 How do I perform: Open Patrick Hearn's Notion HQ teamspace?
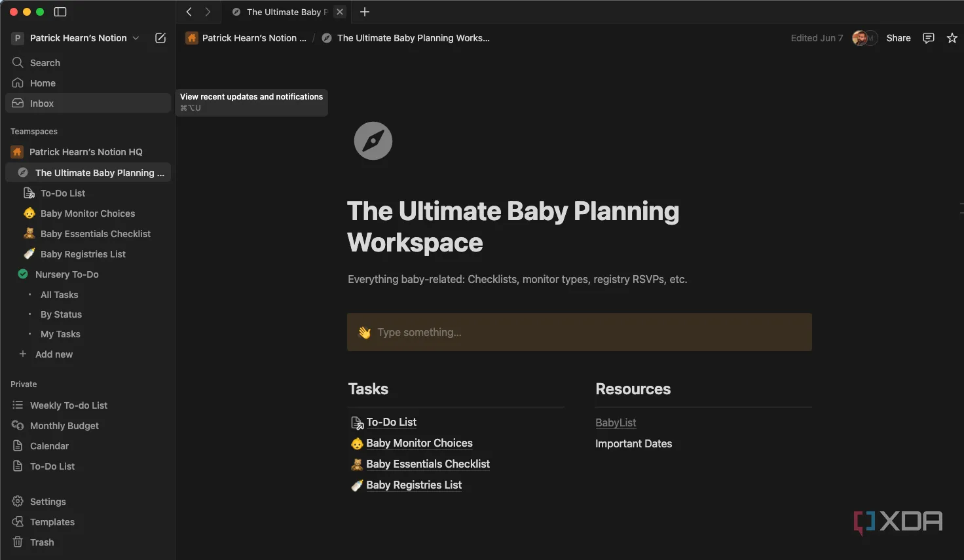click(x=88, y=152)
